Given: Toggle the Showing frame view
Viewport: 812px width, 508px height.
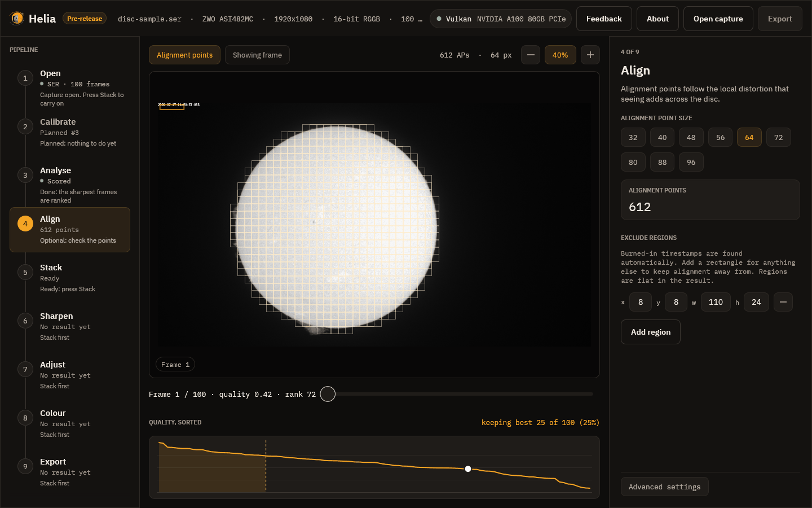Looking at the screenshot, I should point(257,55).
